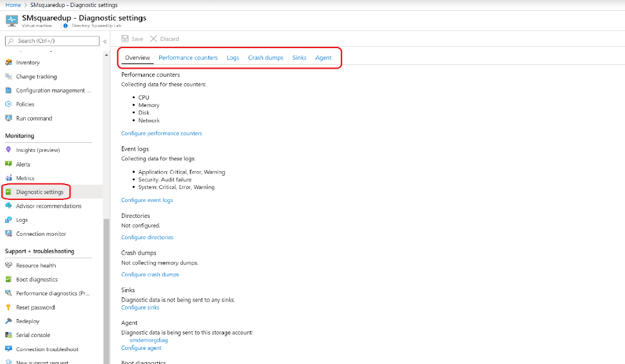
Task: Open Redeploy menu item
Action: tap(28, 321)
